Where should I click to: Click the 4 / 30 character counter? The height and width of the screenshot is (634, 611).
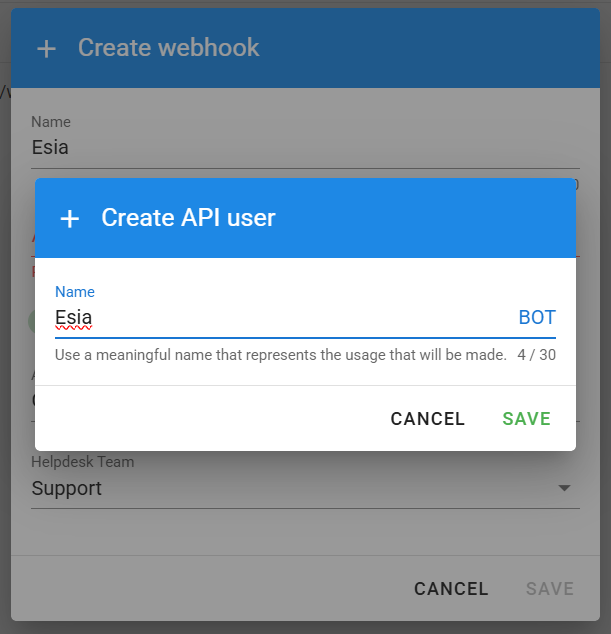(537, 355)
